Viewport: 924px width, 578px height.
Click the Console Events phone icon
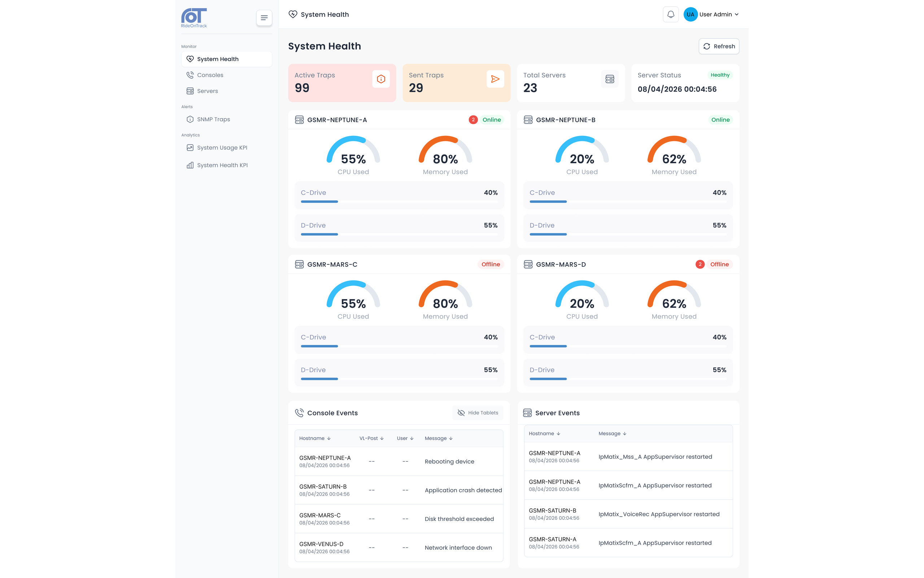tap(299, 413)
